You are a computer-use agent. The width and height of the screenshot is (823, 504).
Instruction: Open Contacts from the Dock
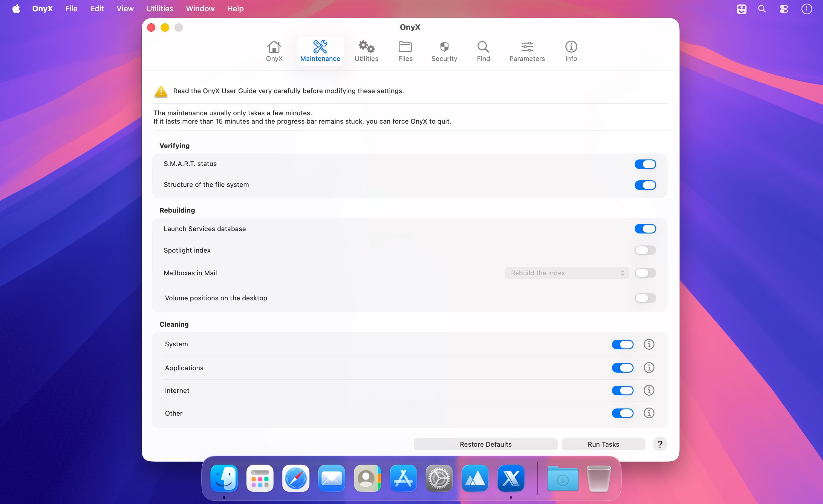367,478
